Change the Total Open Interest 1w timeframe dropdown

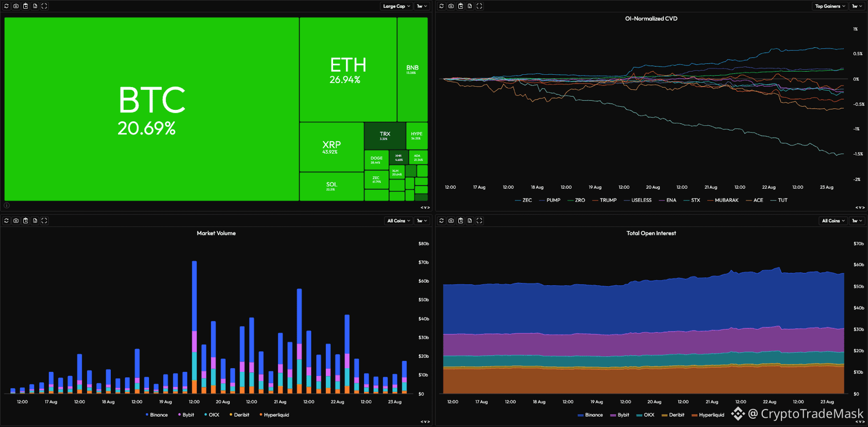(x=857, y=221)
